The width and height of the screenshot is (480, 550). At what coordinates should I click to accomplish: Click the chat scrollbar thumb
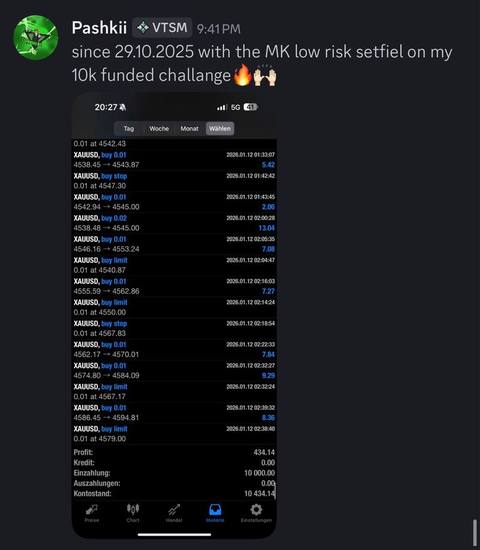click(475, 532)
